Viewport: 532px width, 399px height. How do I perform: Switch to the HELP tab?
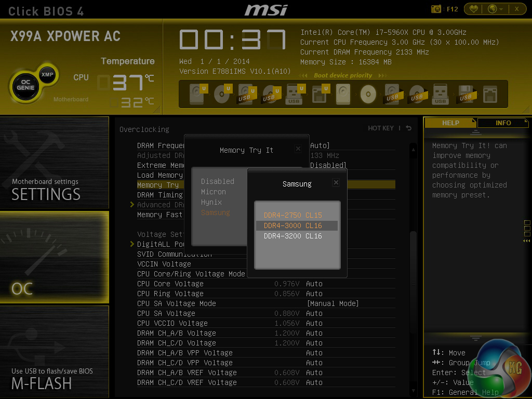(450, 123)
